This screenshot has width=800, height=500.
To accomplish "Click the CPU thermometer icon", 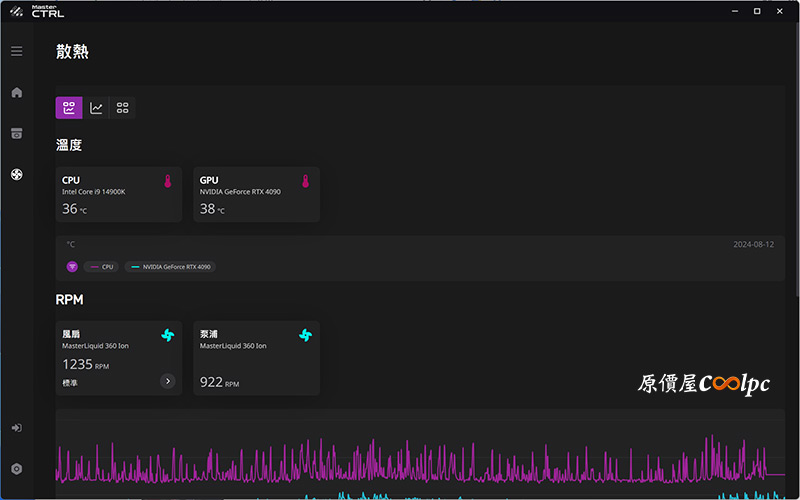I will pyautogui.click(x=168, y=181).
